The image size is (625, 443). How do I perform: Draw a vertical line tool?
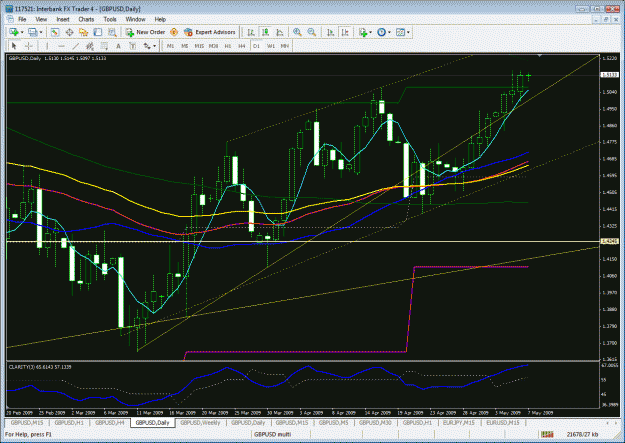tap(47, 46)
